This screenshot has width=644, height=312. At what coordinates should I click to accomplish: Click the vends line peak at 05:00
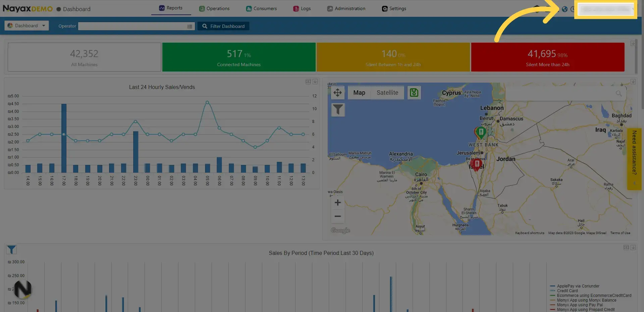tap(207, 102)
